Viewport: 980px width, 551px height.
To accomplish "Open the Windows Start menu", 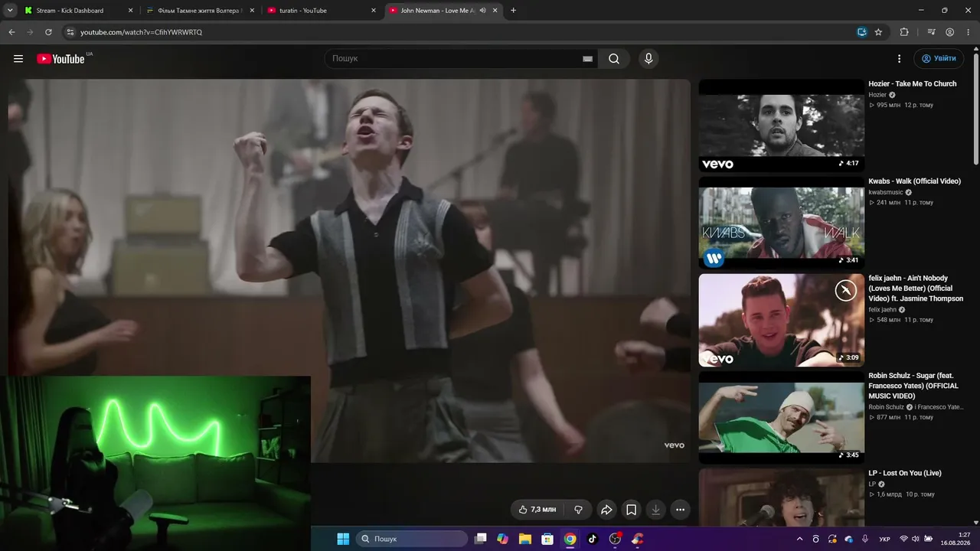I will tap(343, 539).
